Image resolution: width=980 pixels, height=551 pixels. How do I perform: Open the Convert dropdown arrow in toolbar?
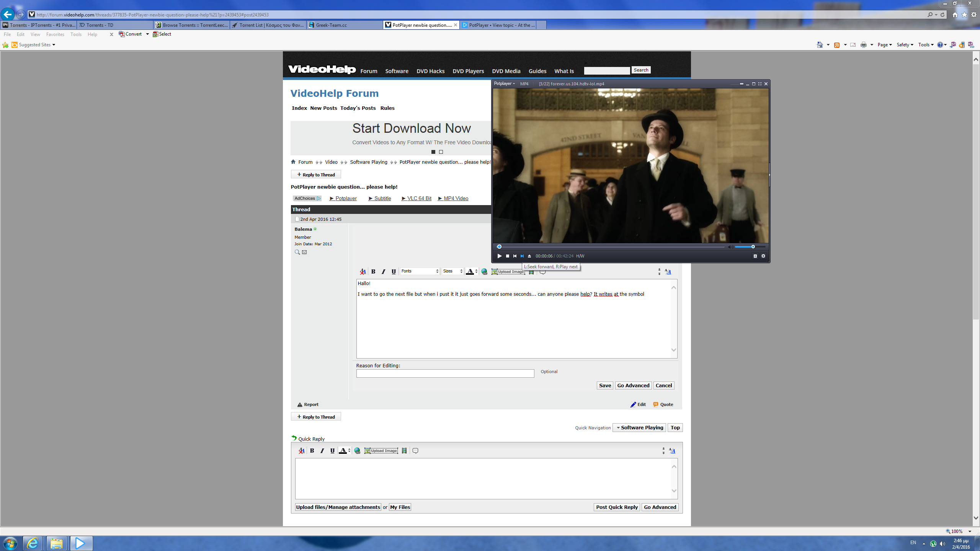coord(147,34)
